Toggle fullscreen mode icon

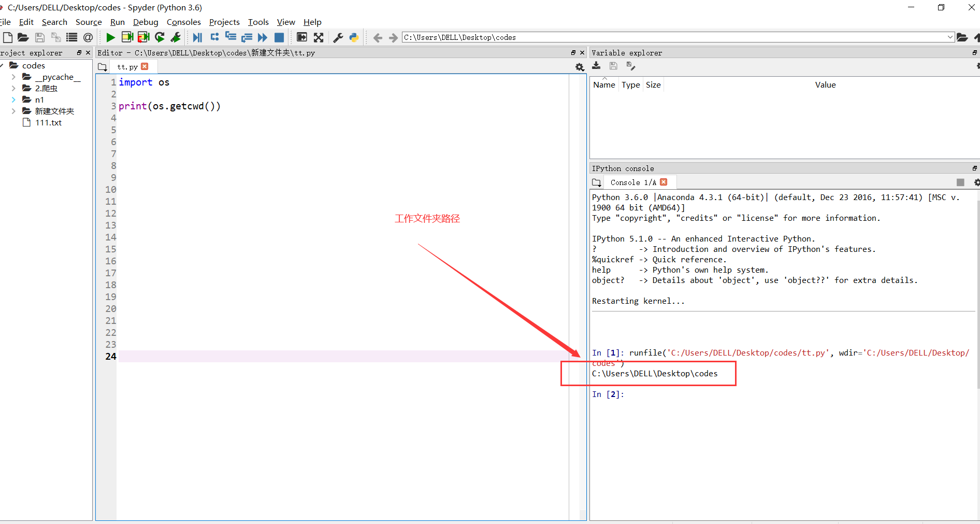319,37
